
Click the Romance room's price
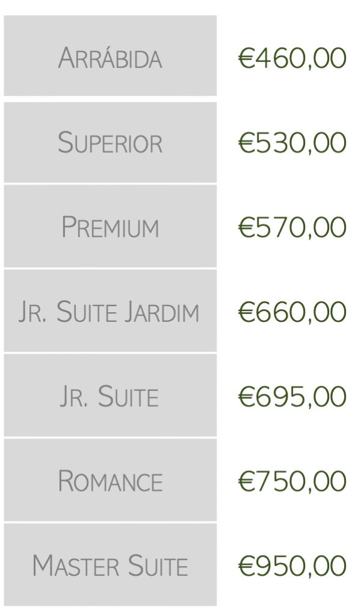point(292,481)
